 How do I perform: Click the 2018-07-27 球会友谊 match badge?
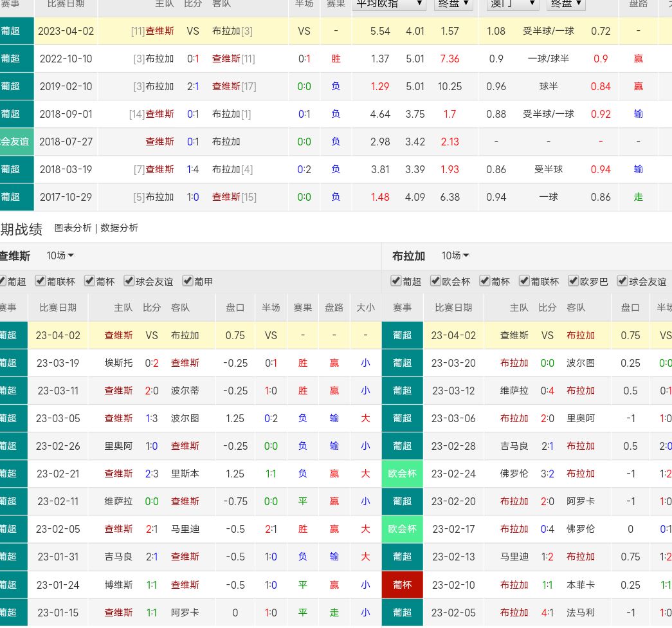click(x=16, y=142)
